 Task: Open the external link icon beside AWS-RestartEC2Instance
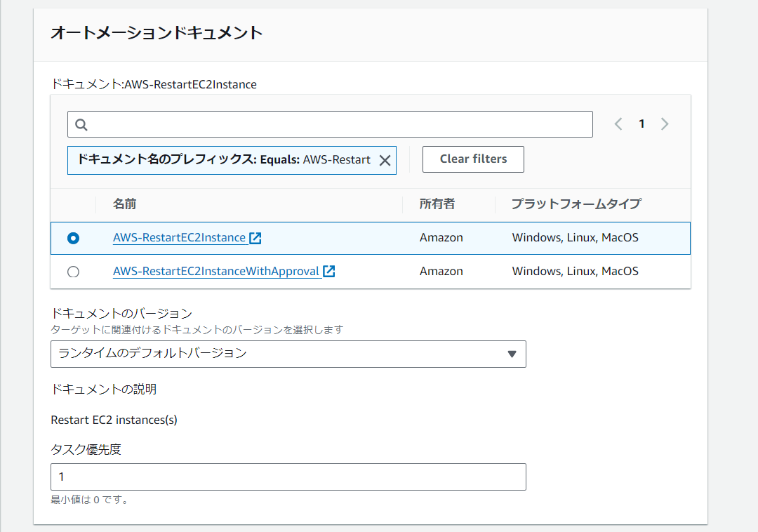pyautogui.click(x=255, y=238)
